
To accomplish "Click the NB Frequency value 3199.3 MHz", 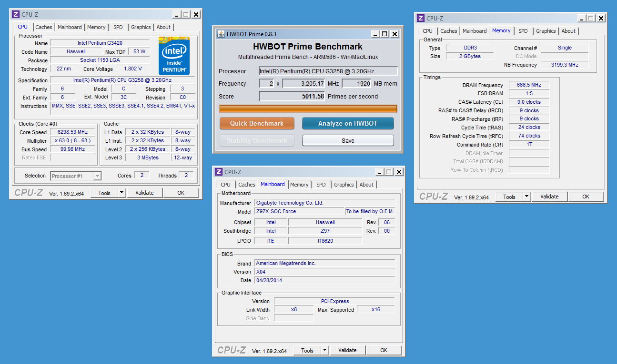I will coord(565,65).
